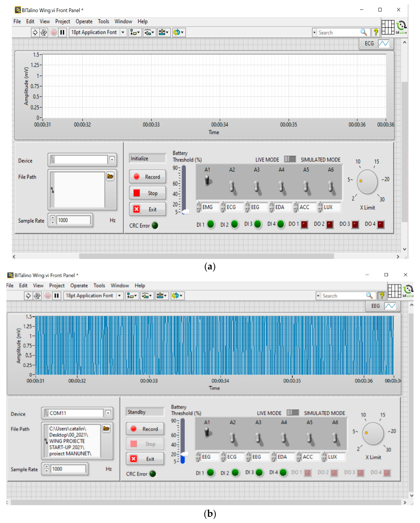
Task: Click the Exit button in panel (b)
Action: [145, 459]
